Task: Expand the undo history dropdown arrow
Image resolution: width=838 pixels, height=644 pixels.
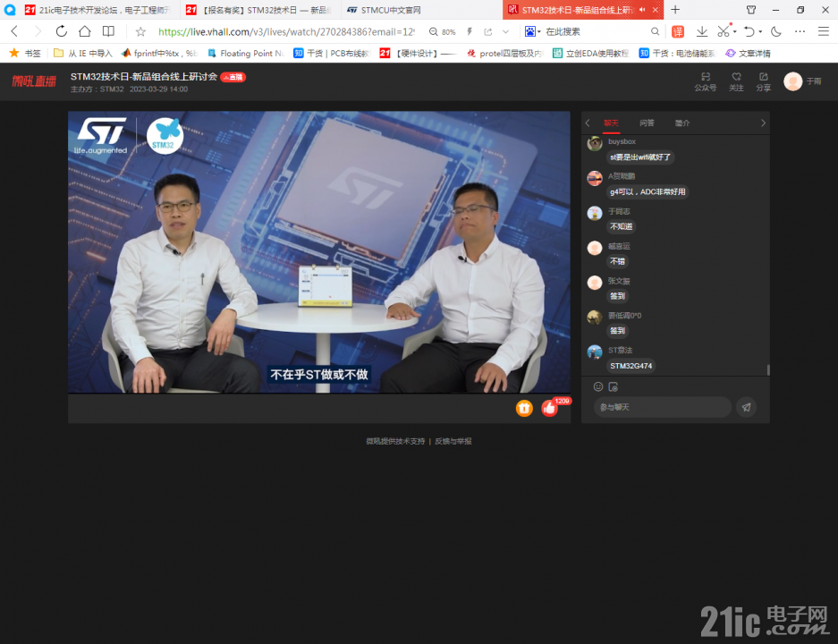Action: [760, 32]
